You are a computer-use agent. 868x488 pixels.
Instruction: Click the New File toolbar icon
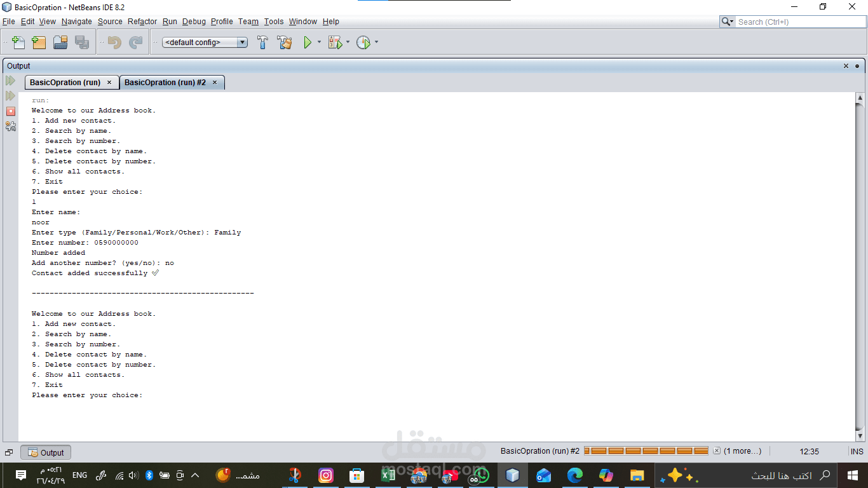tap(18, 43)
